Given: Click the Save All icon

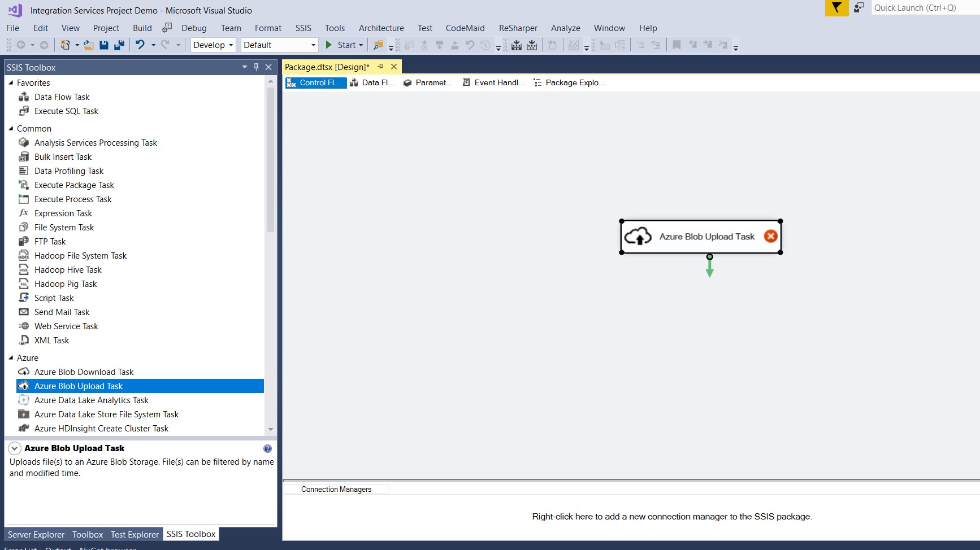Looking at the screenshot, I should 119,45.
